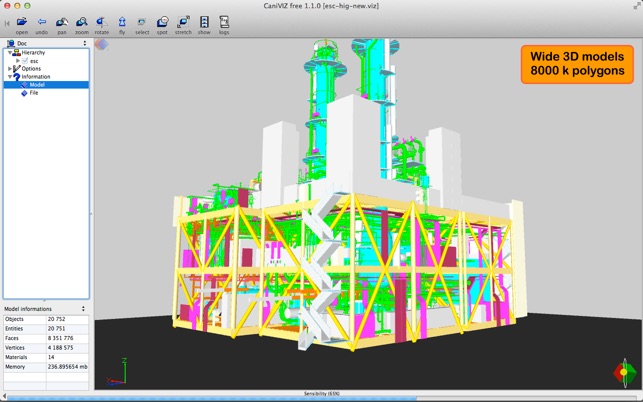Click the colored view orientation gizmo
This screenshot has height=402, width=643.
click(623, 372)
